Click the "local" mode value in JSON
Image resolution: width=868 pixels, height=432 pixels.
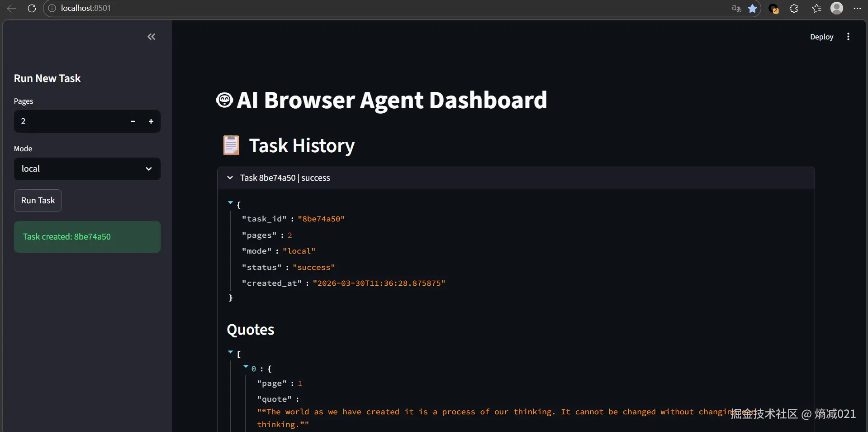pos(299,251)
